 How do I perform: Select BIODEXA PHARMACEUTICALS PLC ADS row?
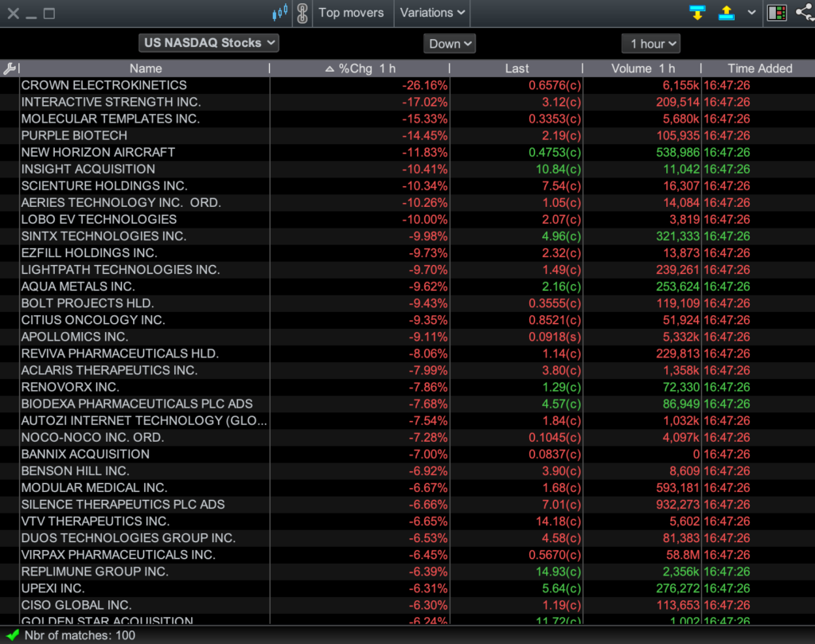pyautogui.click(x=407, y=404)
